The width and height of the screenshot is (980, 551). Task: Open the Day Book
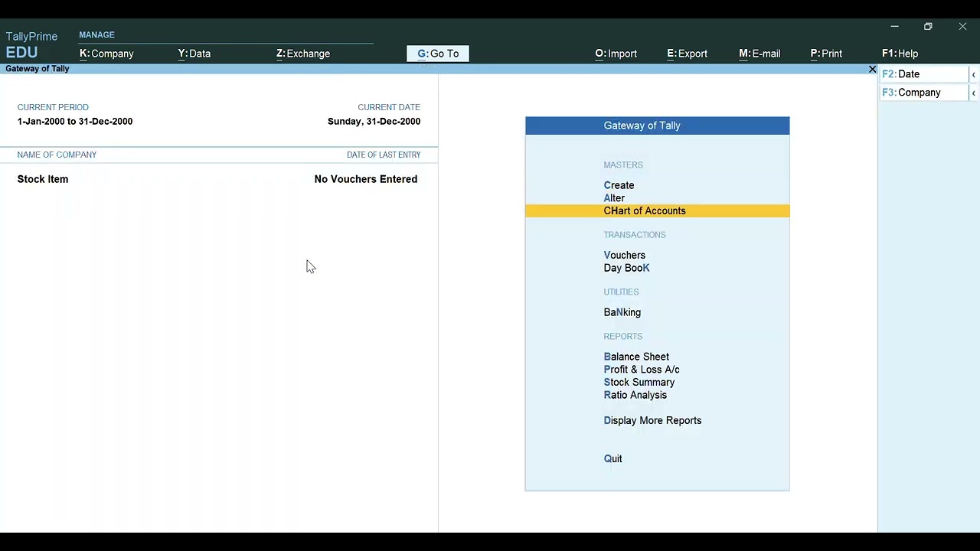coord(626,269)
